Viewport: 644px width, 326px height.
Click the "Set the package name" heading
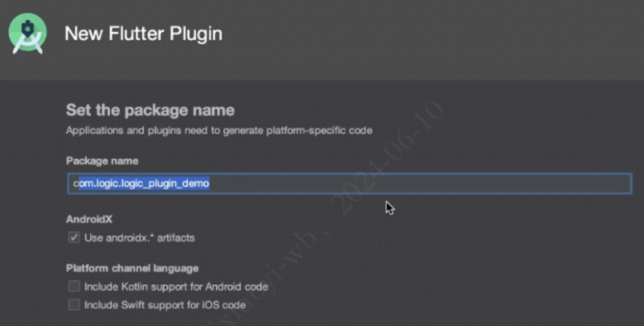(150, 110)
